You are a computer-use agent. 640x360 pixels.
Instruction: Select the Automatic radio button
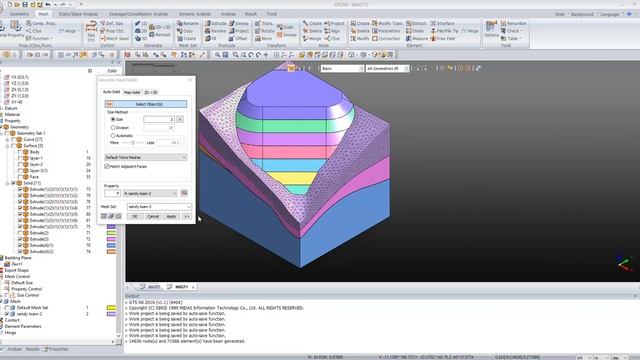113,135
